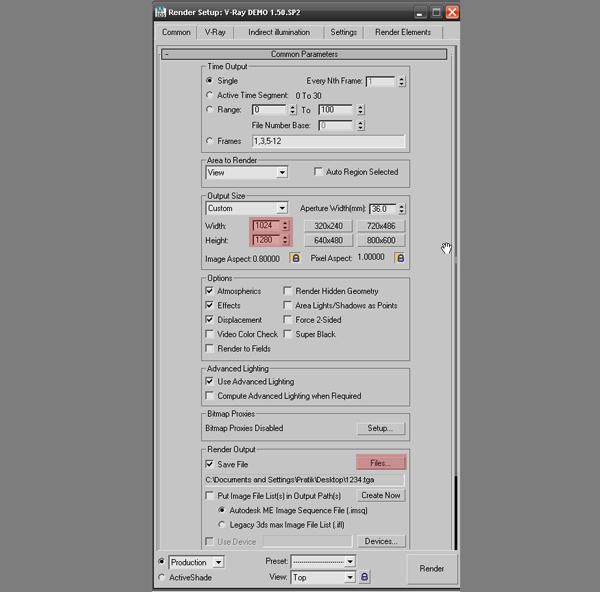600x592 pixels.
Task: Click the Frames list text field
Action: pyautogui.click(x=328, y=141)
